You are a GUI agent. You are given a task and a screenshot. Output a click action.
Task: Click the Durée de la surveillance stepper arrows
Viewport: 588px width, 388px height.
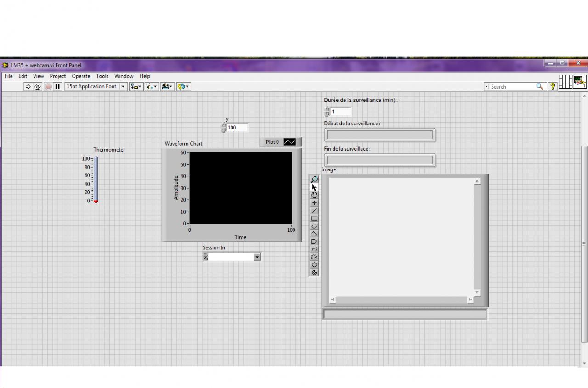(327, 112)
